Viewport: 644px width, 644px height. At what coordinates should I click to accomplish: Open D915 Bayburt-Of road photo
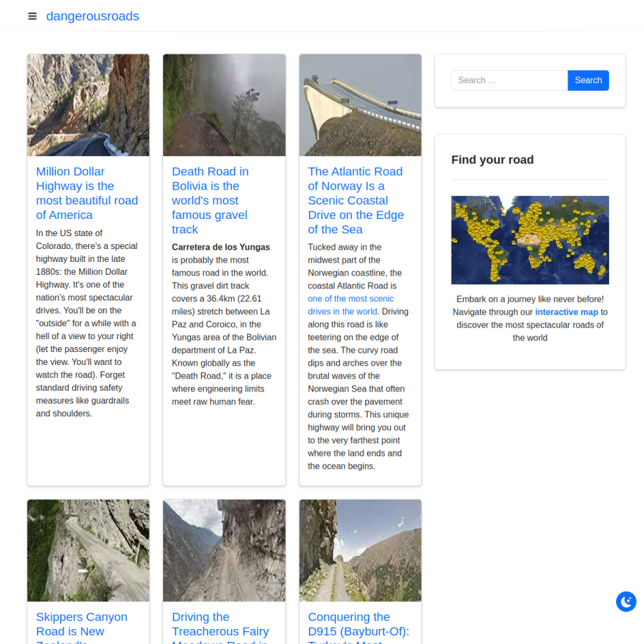(x=360, y=550)
